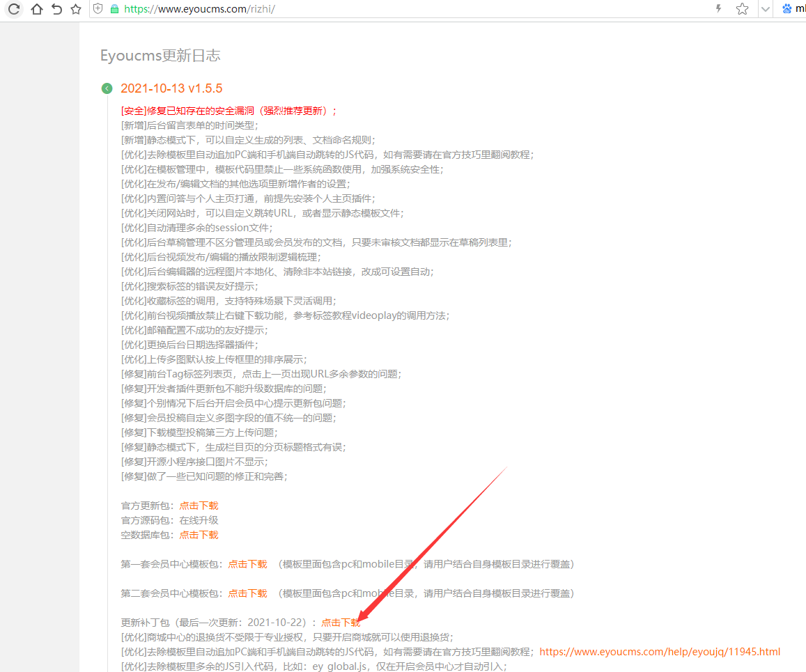Click the 在线升级 text after 官方源码包
Image resolution: width=806 pixels, height=672 pixels.
[199, 520]
